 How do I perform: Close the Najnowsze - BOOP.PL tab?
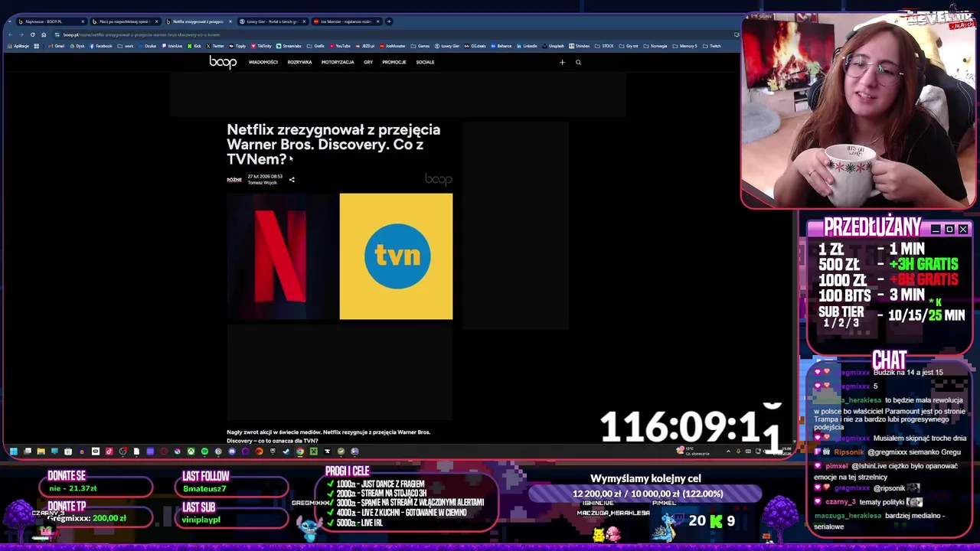pos(83,21)
